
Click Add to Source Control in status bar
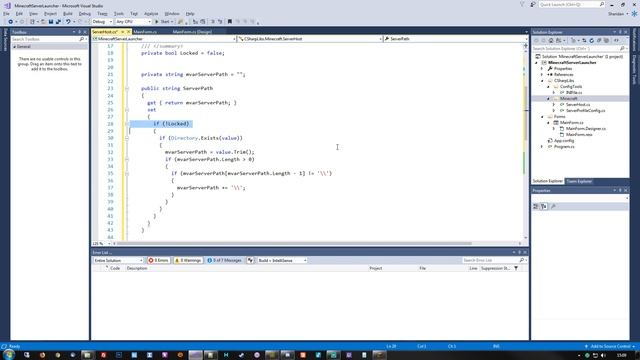tap(610, 347)
